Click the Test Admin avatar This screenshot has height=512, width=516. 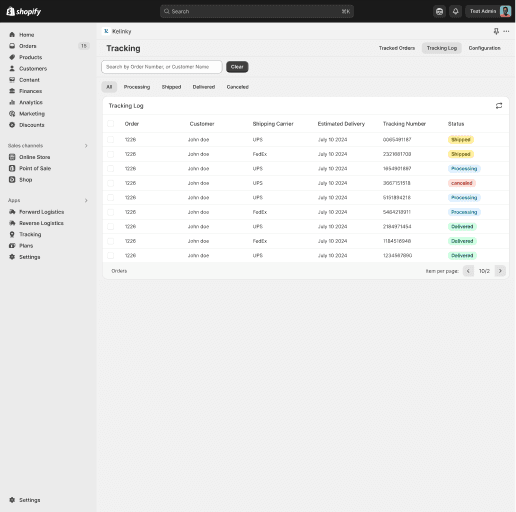click(x=505, y=11)
